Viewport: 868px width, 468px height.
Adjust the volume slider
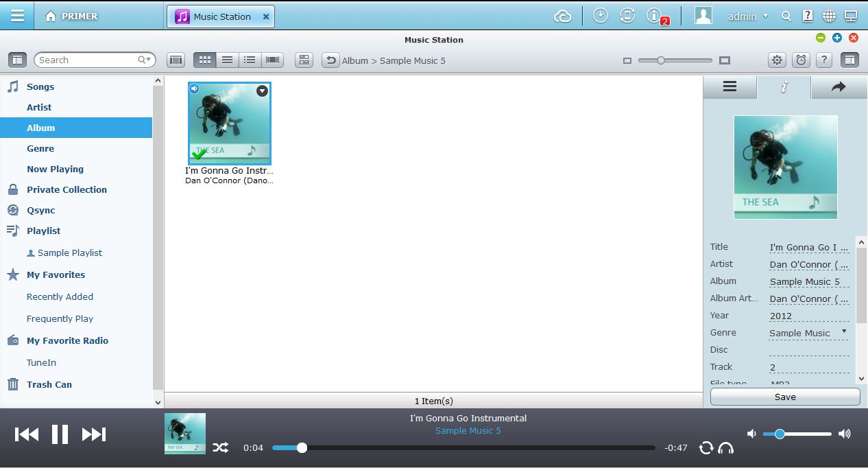click(797, 434)
